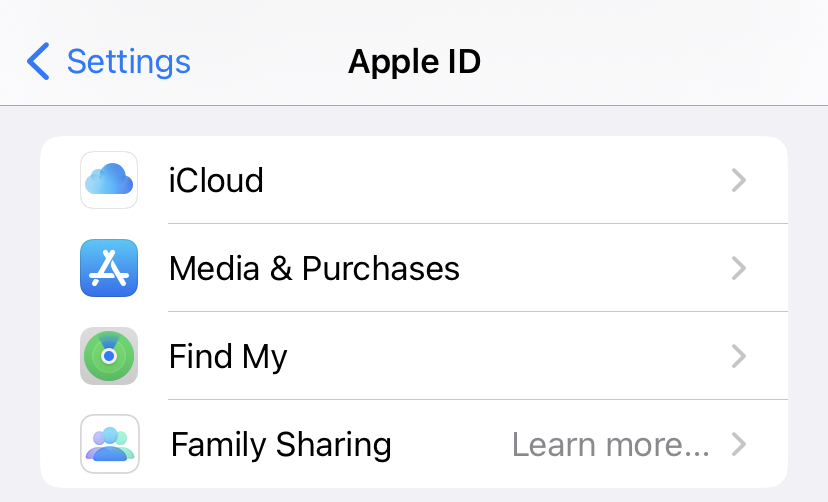The width and height of the screenshot is (828, 502).
Task: Select the Media & Purchases label
Action: pos(314,268)
